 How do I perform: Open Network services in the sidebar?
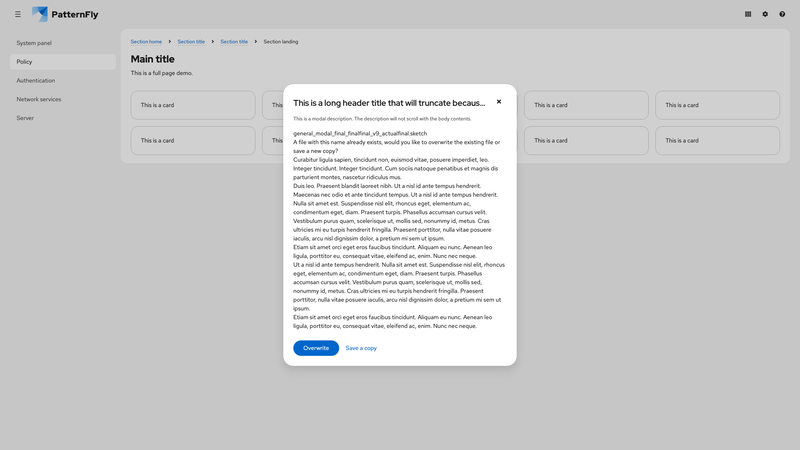coord(39,99)
